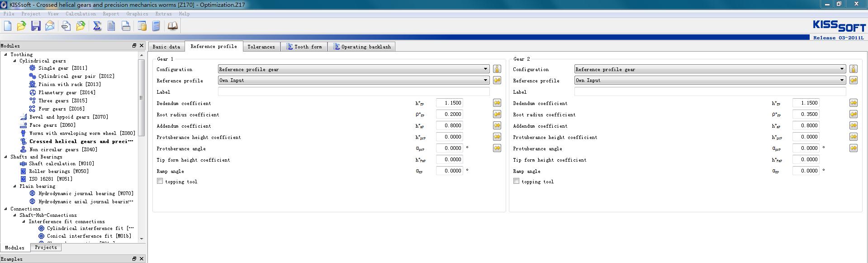Run the calculation with the Sigma icon
This screenshot has height=263, width=868.
[97, 26]
